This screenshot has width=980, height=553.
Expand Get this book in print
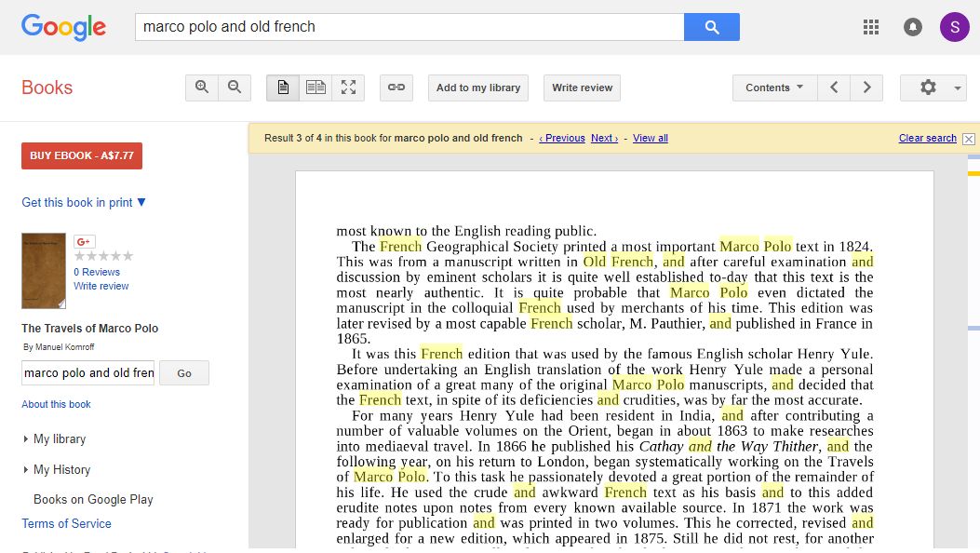point(84,202)
